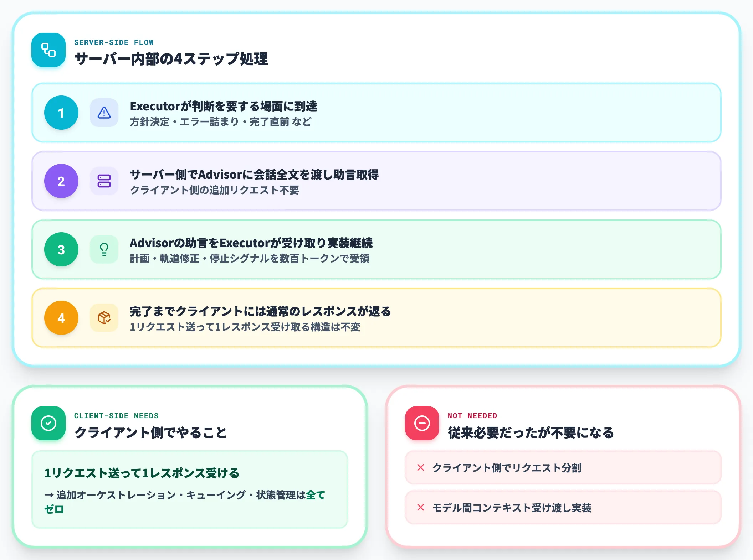Click the green step number 3 badge
753x560 pixels.
point(61,249)
